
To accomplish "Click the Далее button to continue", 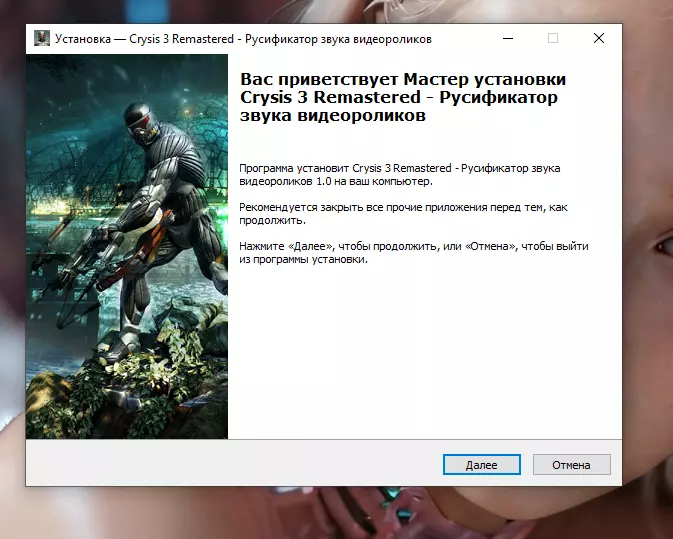I will pos(482,465).
